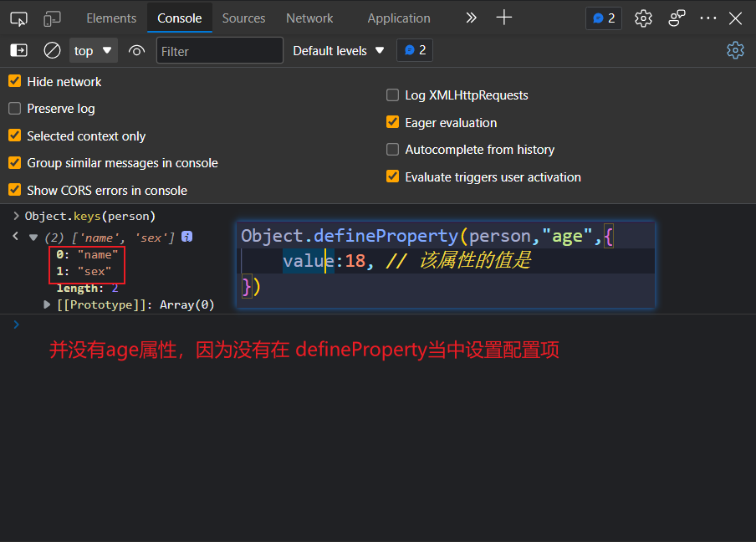Clear the console output
Screen dimensions: 756x542
[51, 50]
